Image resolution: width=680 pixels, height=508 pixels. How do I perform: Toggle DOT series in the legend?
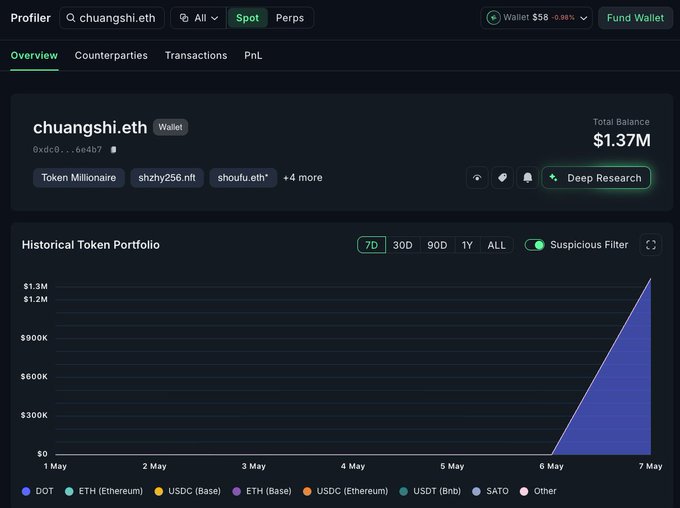pyautogui.click(x=37, y=491)
